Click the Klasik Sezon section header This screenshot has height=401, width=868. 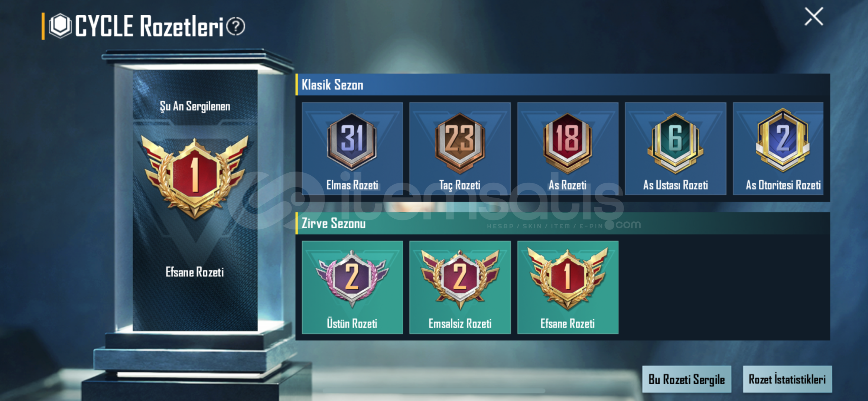coord(563,85)
